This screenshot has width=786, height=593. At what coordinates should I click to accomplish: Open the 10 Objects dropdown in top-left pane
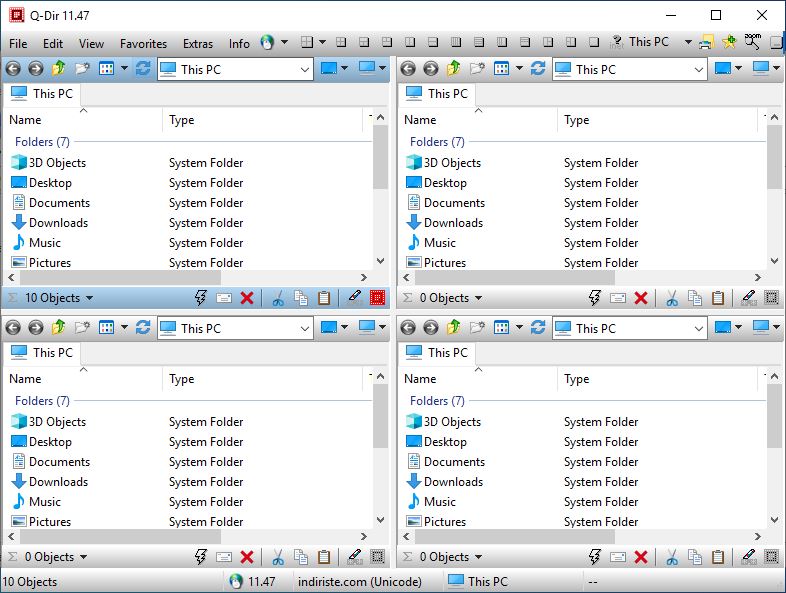click(x=89, y=298)
